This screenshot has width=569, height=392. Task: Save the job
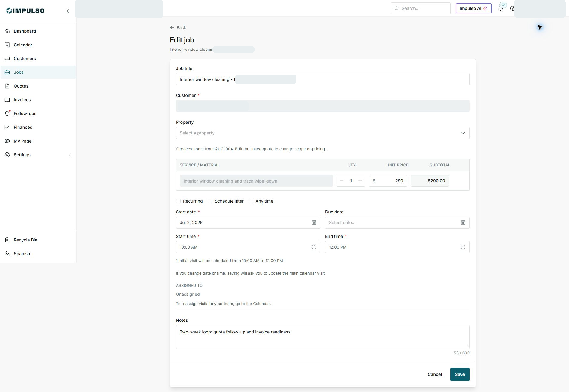460,374
